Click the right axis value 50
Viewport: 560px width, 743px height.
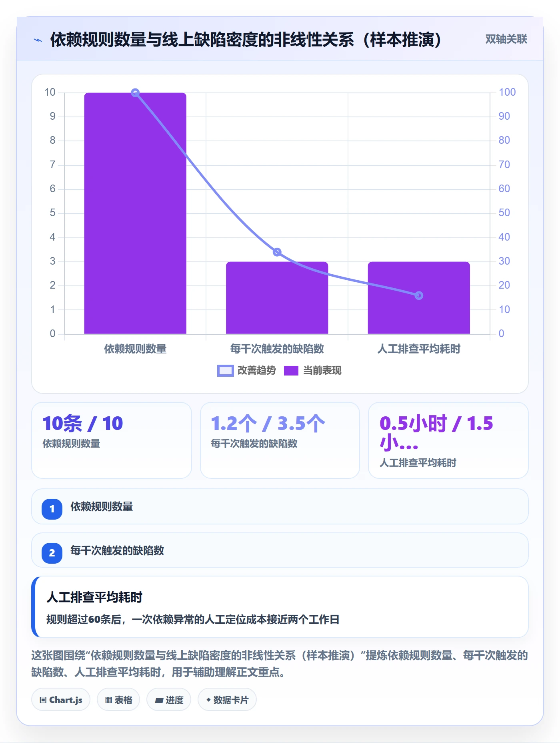point(504,213)
